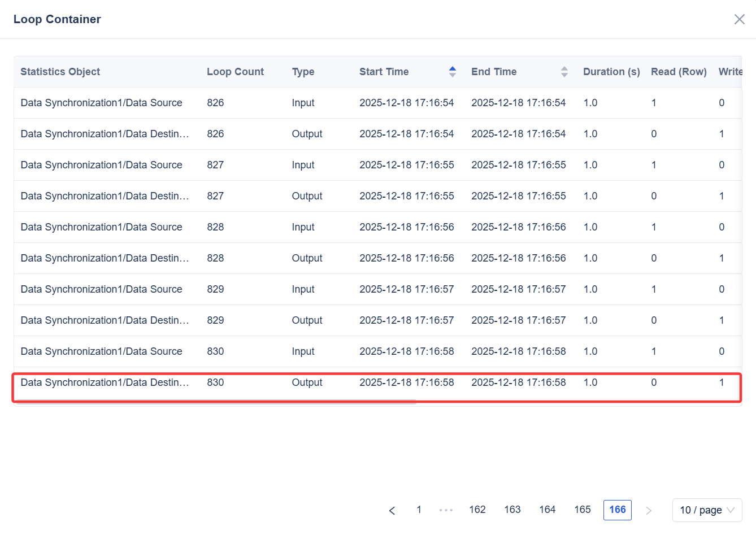Click the Input type cell for loop 829
756x535 pixels.
click(x=303, y=289)
